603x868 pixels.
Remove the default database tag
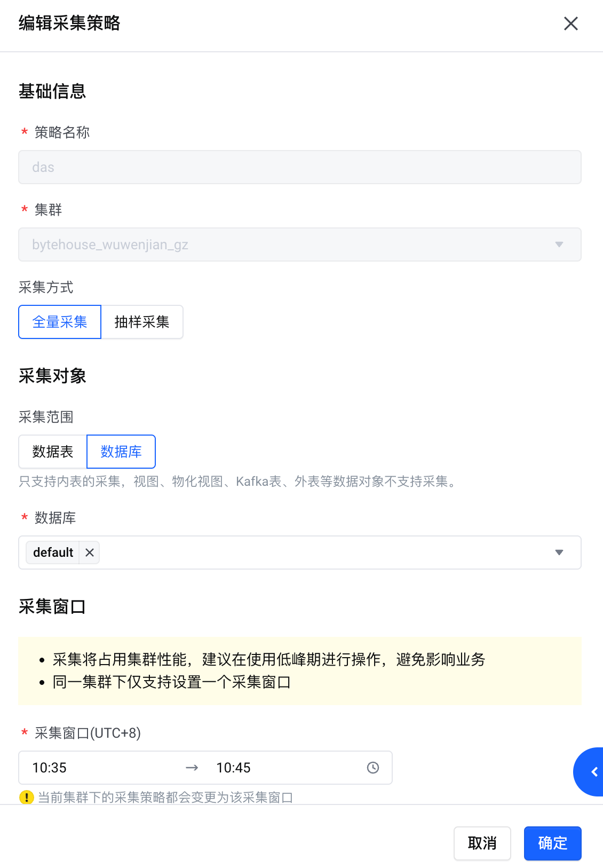pos(90,553)
